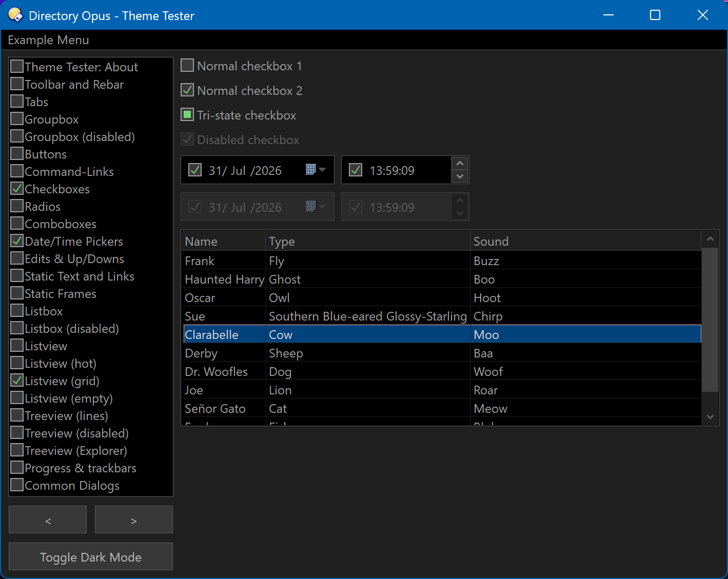
Task: Open the calendar dropdown on the enabled date picker
Action: pos(316,170)
